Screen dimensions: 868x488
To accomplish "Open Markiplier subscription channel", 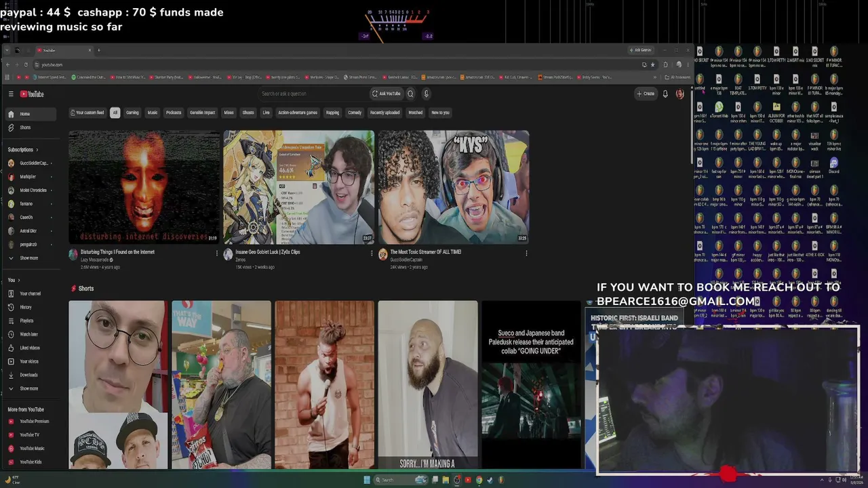I will (x=31, y=177).
